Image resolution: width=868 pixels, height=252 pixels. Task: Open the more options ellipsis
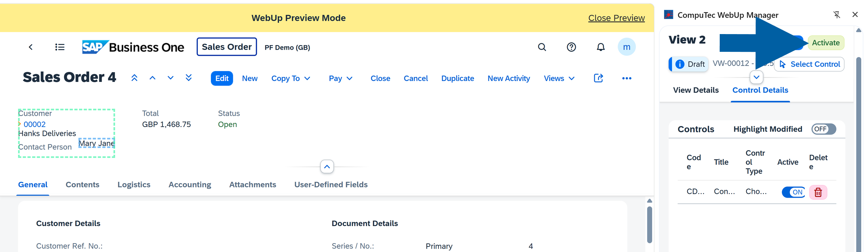pos(627,78)
